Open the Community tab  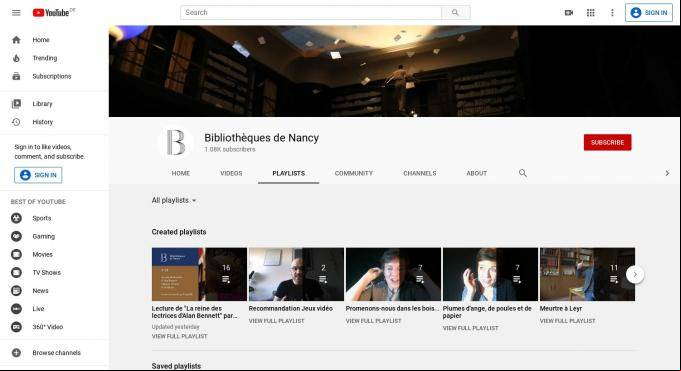tap(354, 173)
